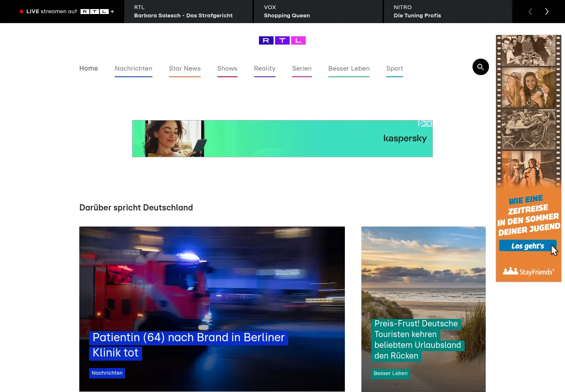Open RTL+ live streaming link
565x392 pixels.
point(67,12)
